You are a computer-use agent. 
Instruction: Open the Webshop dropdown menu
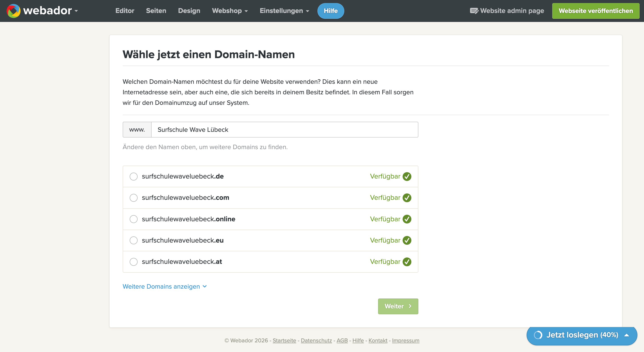pyautogui.click(x=230, y=11)
